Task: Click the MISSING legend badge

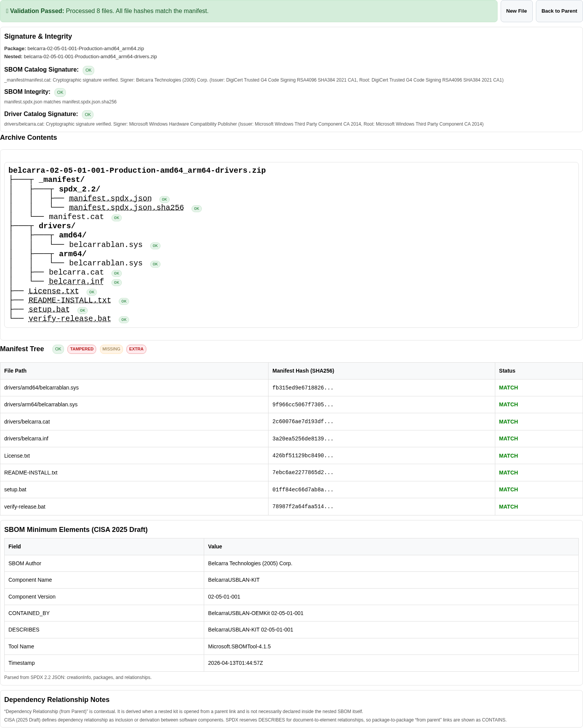Action: [111, 349]
